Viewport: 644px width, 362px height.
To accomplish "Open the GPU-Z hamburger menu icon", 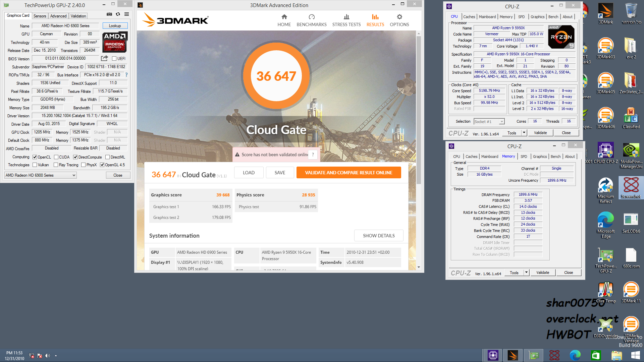I will [x=126, y=14].
